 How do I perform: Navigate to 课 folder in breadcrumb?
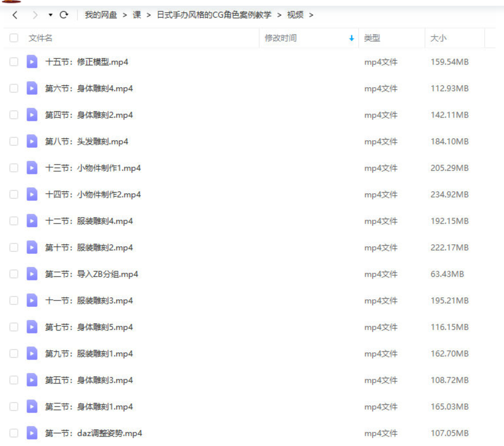[x=137, y=15]
